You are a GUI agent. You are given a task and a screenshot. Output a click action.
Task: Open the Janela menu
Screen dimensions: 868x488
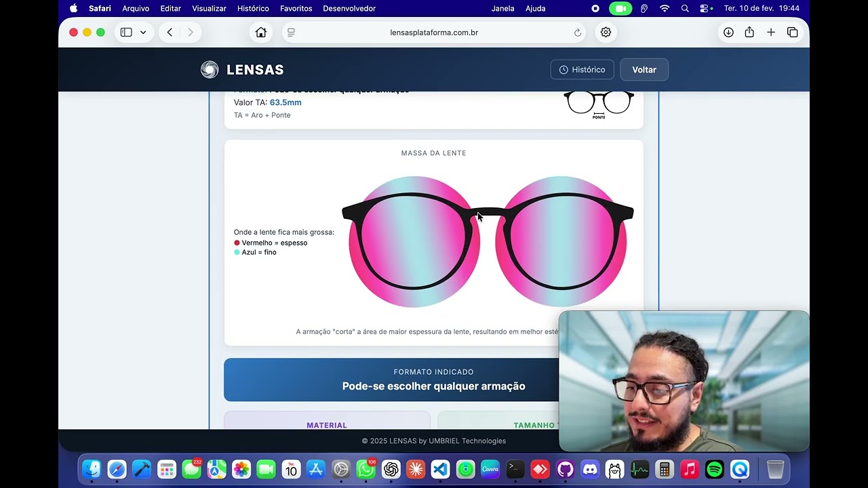(x=502, y=8)
